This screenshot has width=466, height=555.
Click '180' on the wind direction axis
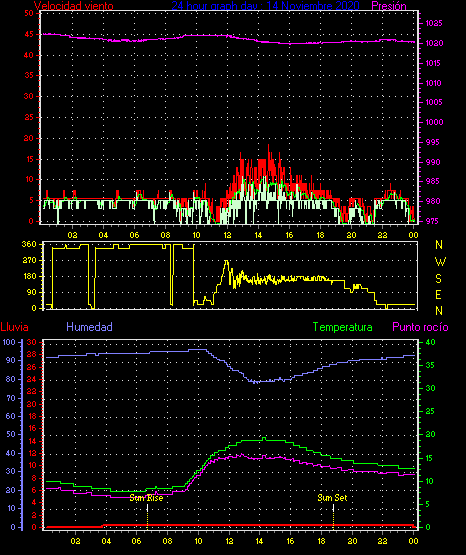(29, 276)
